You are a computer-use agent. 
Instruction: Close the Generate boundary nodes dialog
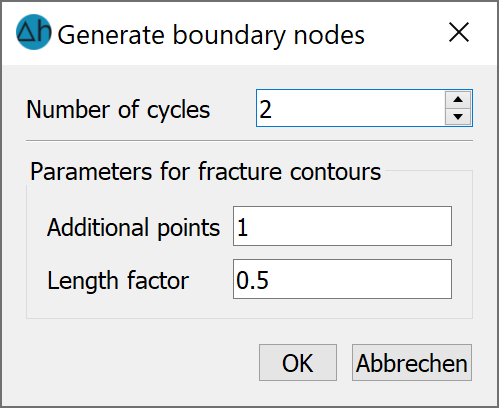point(459,32)
